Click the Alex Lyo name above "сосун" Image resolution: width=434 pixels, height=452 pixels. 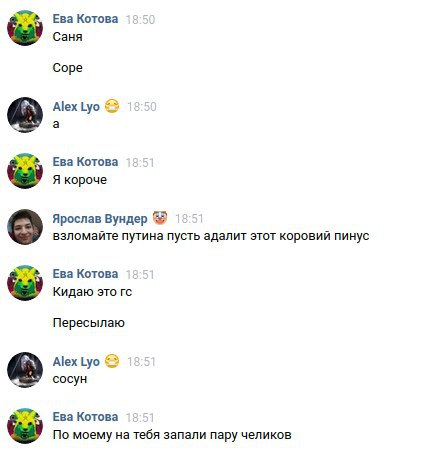(76, 362)
